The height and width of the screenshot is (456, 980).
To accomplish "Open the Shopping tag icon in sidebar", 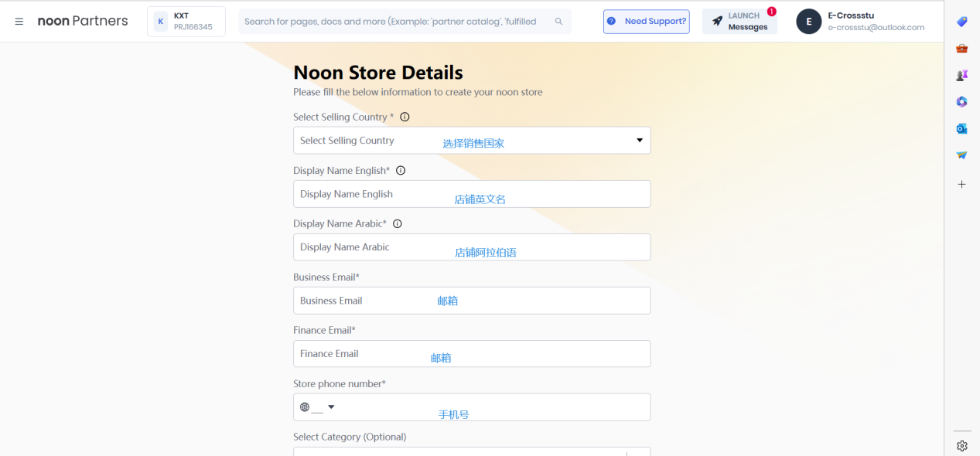I will 961,22.
